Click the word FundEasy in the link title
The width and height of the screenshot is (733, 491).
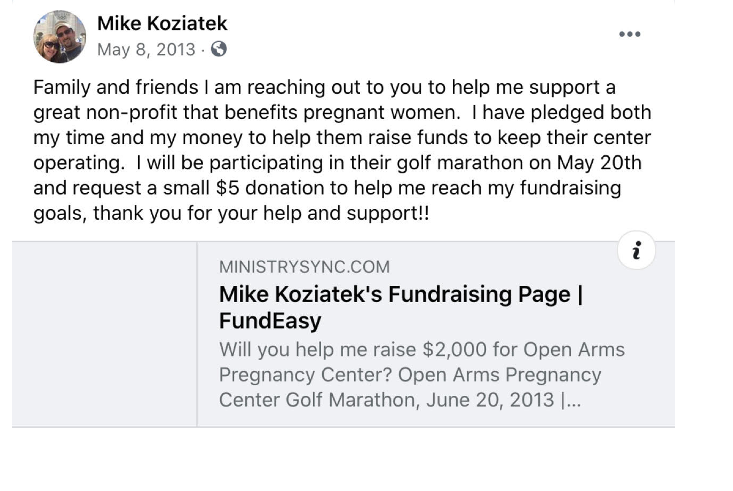pos(270,321)
